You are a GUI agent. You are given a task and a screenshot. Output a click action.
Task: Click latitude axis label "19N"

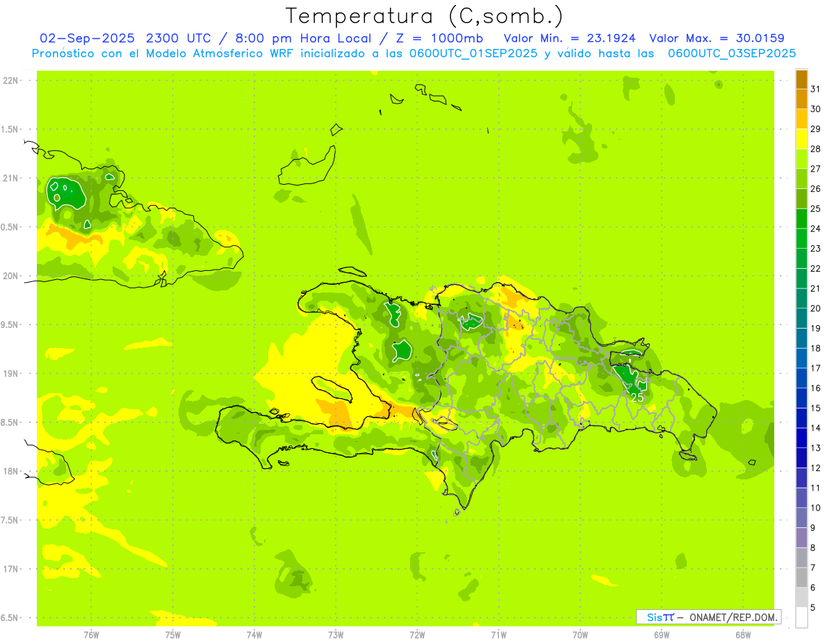coord(11,374)
